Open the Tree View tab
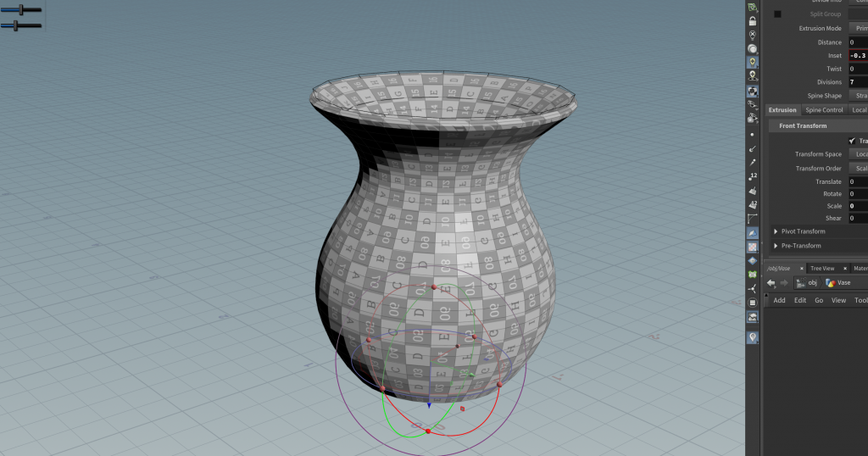 pos(822,268)
